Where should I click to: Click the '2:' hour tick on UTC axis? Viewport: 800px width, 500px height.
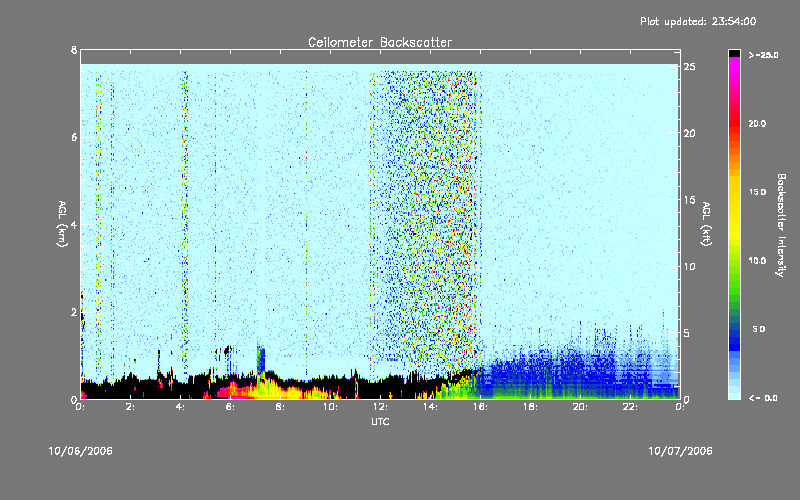tap(131, 407)
